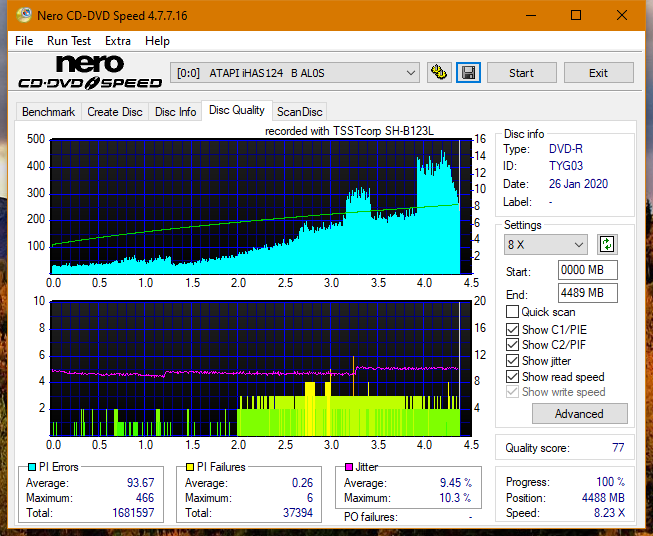Click the Quality score value 77
Screen dimensions: 653x536
[618, 448]
